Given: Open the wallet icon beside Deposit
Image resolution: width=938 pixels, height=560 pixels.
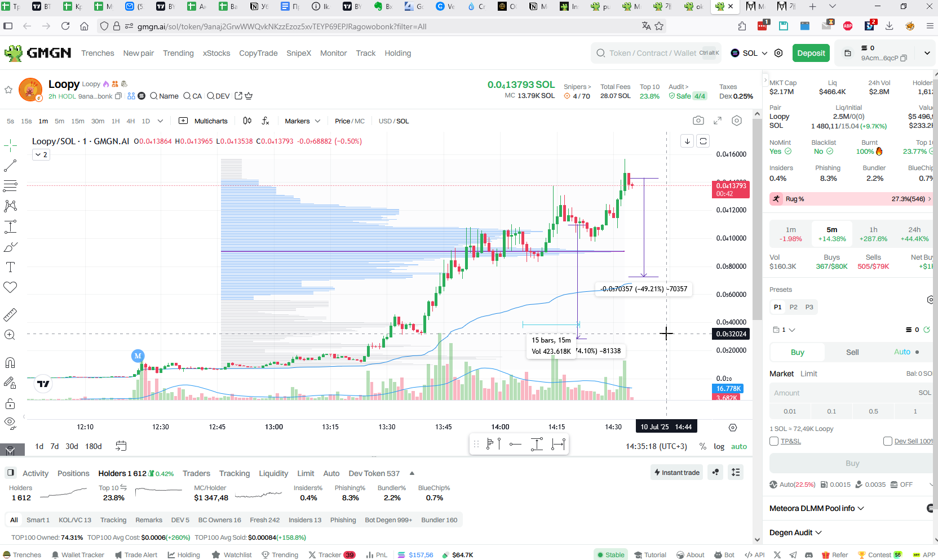Looking at the screenshot, I should point(847,53).
